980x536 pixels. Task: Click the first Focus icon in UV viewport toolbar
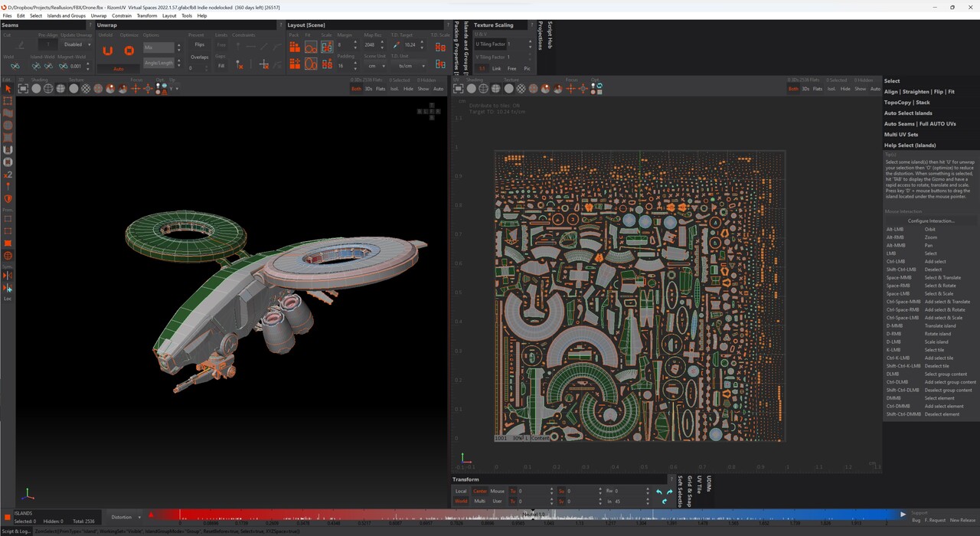(570, 89)
